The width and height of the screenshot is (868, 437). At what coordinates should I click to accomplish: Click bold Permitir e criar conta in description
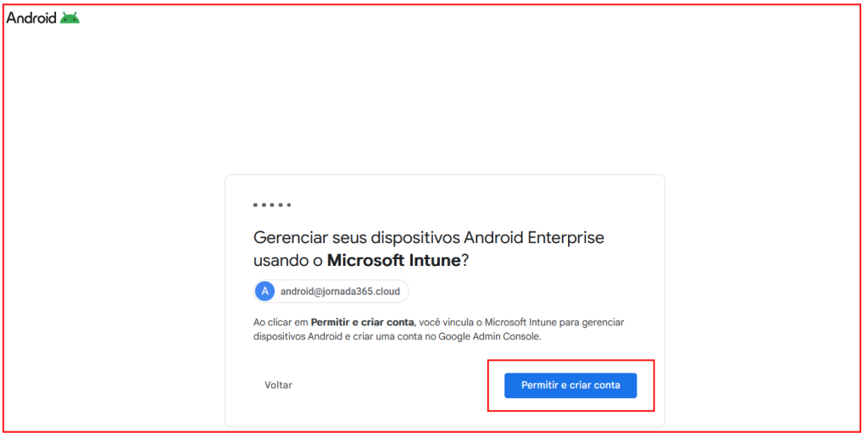coord(363,322)
